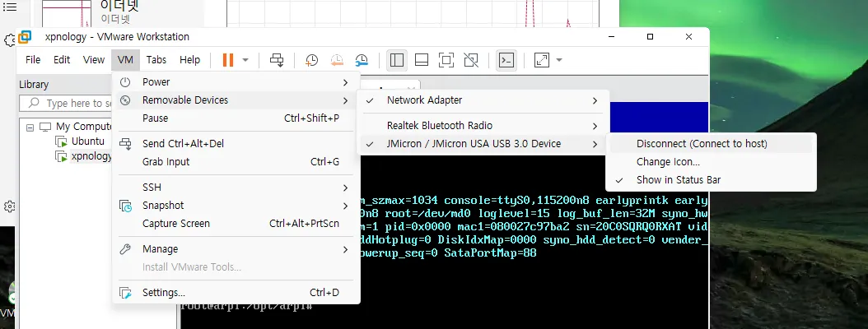The width and height of the screenshot is (868, 329).
Task: Open the dropdown beside stretch display icon
Action: point(559,60)
